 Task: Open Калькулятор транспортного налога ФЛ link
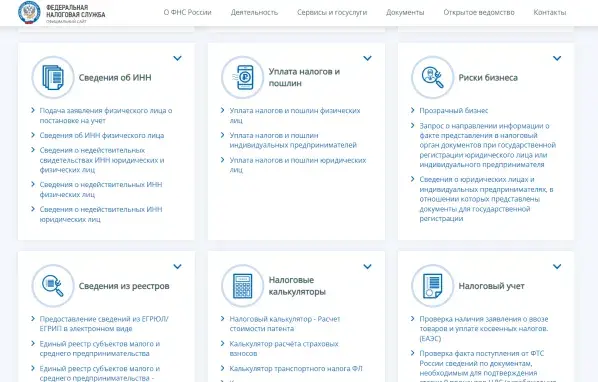point(296,369)
